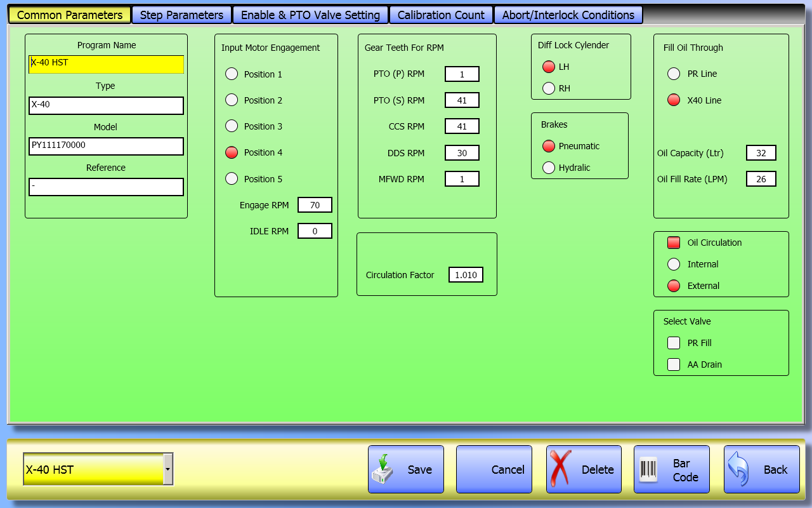Open the X-40 HST program dropdown
The width and height of the screenshot is (812, 508).
pos(167,469)
